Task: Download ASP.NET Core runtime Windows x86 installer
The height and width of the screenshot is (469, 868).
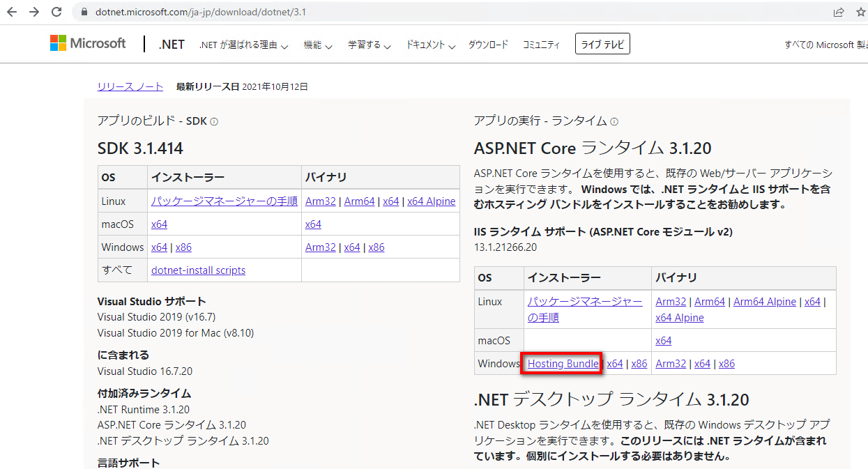Action: click(x=639, y=364)
